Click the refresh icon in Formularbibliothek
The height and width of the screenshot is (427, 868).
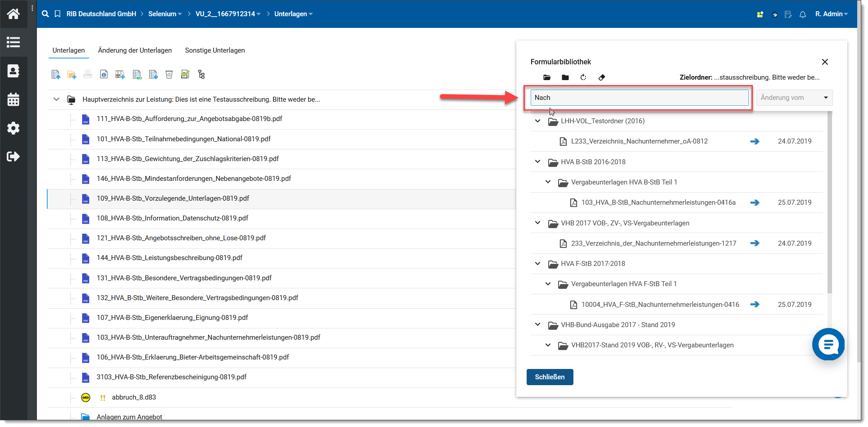[x=583, y=77]
